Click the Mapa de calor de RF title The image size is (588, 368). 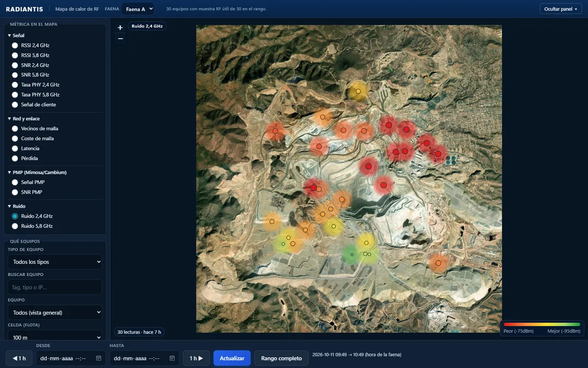tap(77, 9)
